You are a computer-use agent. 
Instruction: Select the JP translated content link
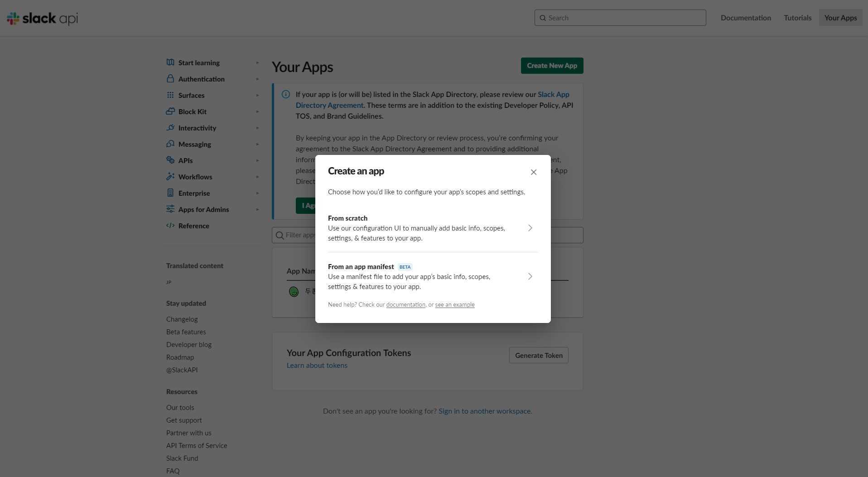pyautogui.click(x=169, y=282)
